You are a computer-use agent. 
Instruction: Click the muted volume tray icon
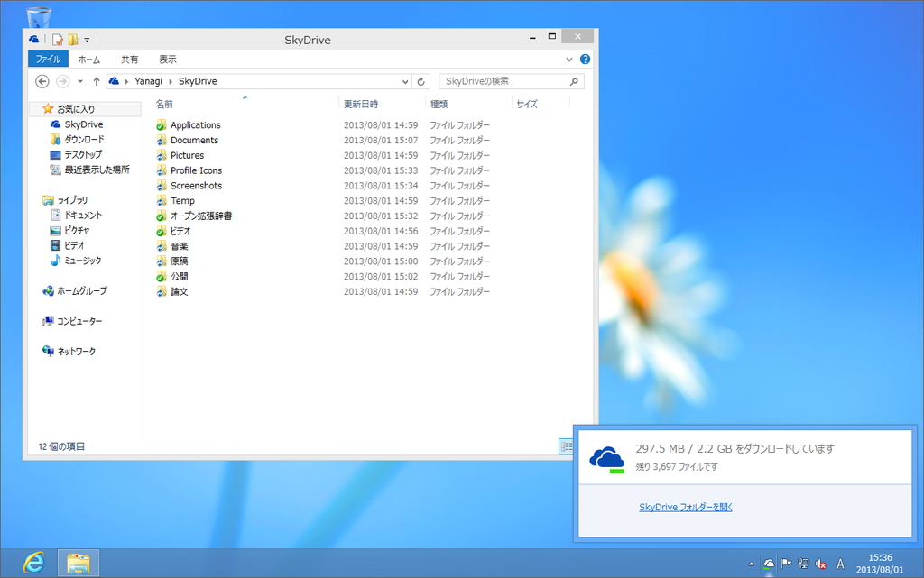[821, 564]
